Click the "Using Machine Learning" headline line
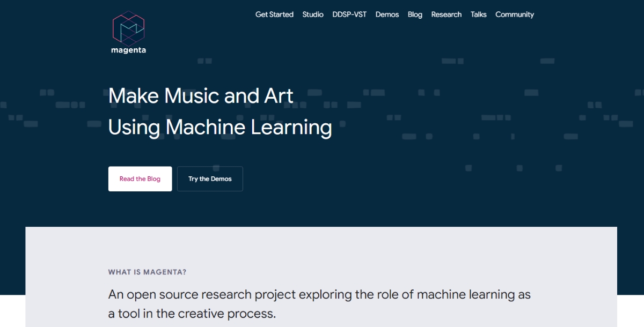Viewport: 644px width, 327px height. click(220, 128)
